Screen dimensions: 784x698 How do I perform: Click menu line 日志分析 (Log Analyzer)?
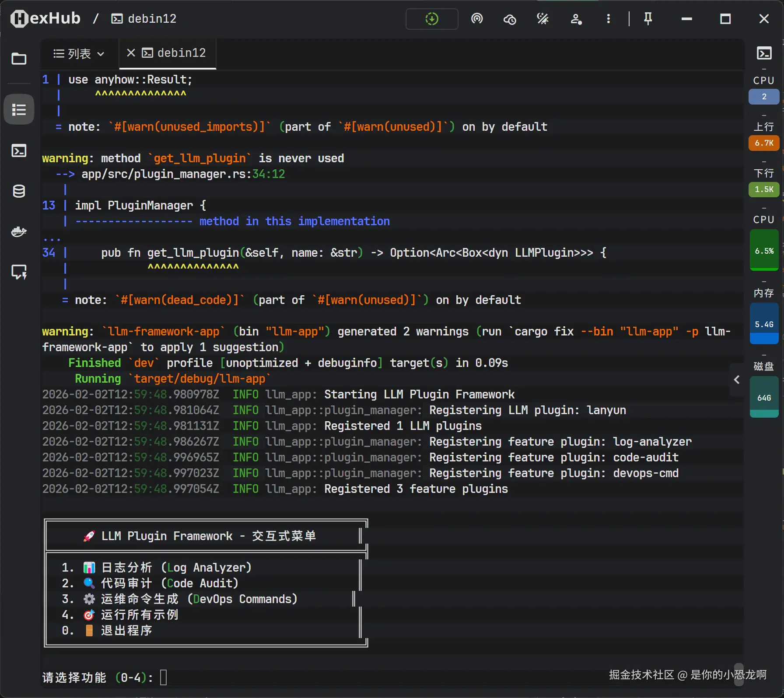[x=157, y=567]
